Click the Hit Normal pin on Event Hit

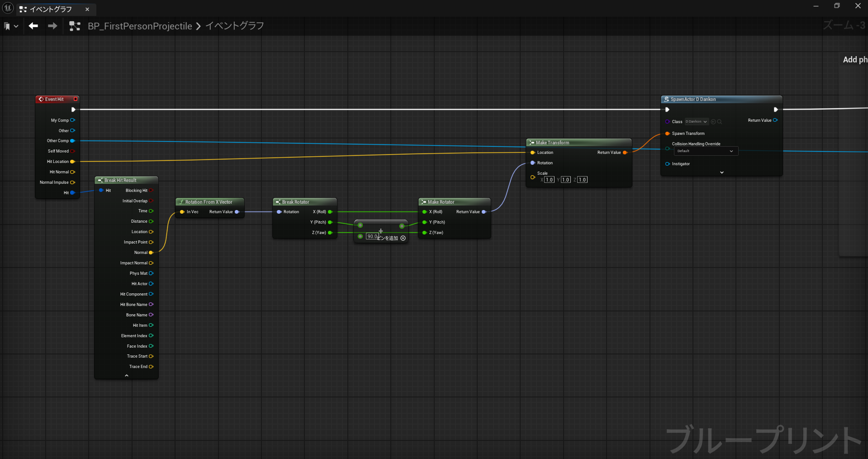(x=72, y=172)
